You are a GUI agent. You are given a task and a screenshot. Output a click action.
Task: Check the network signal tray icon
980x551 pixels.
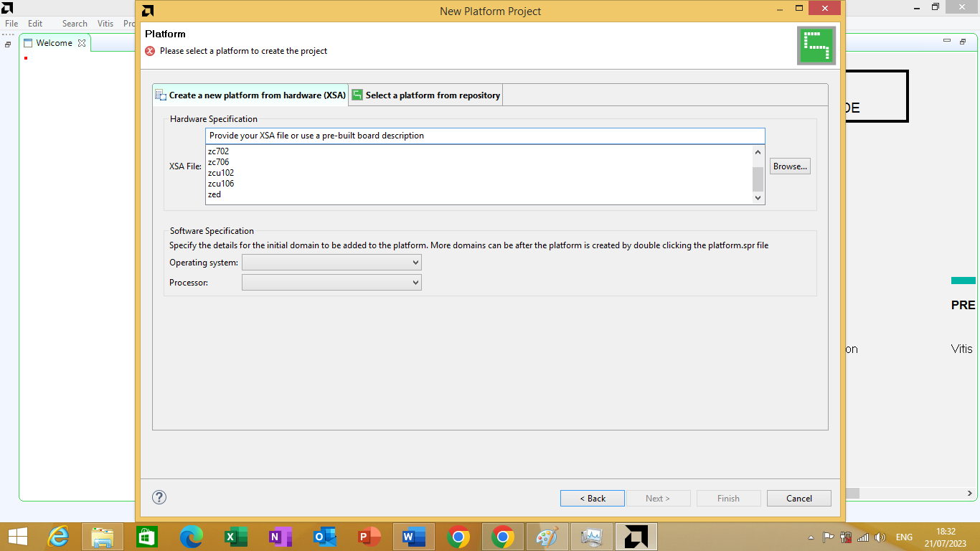point(863,537)
